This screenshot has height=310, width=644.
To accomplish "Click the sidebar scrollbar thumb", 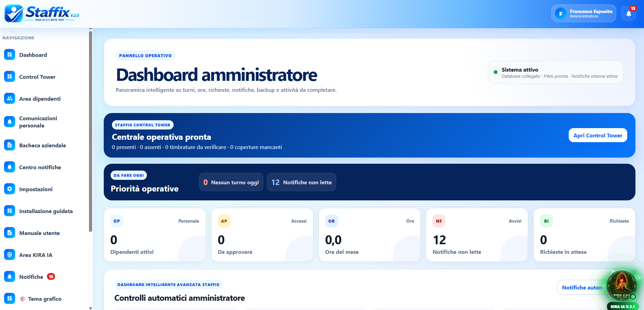I will click(x=90, y=132).
